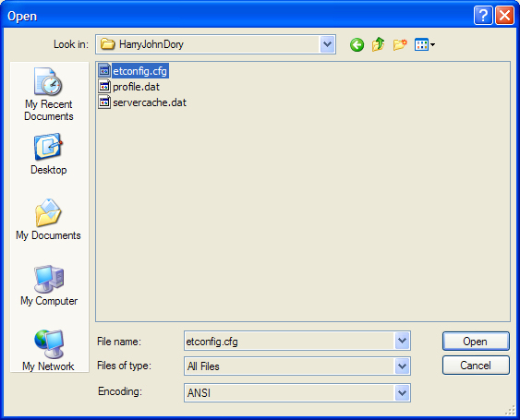Screen dimensions: 520x420
Task: Select the servercache.dat file name
Action: 150,102
